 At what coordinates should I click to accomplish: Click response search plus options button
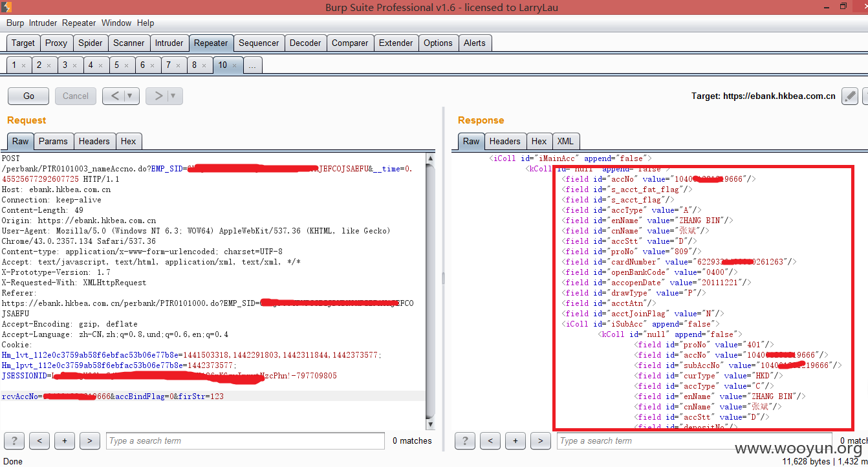point(515,441)
